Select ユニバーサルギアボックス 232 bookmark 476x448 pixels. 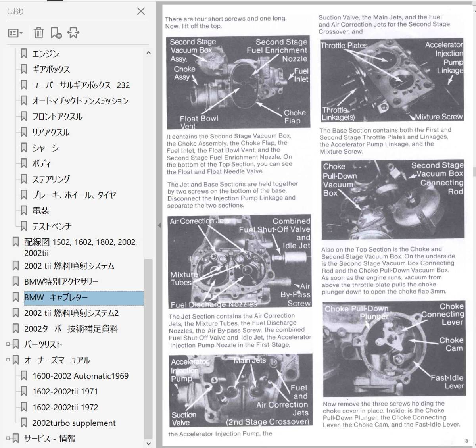click(81, 85)
